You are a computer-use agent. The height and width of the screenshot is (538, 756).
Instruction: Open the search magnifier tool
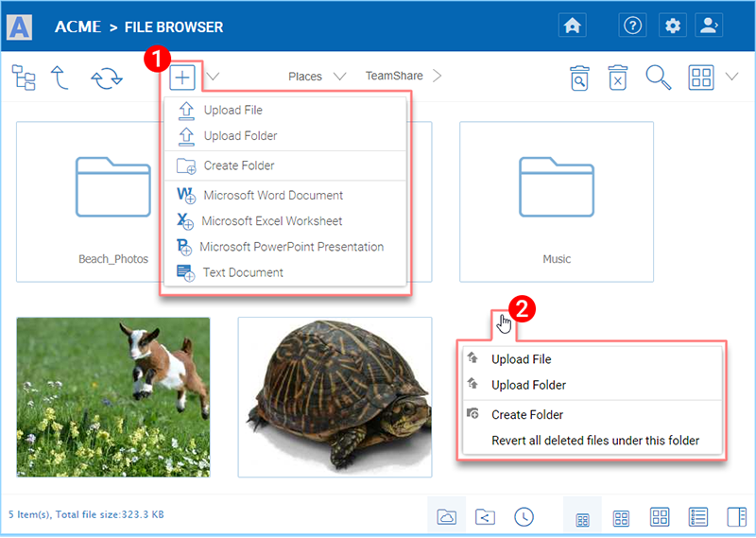coord(658,78)
